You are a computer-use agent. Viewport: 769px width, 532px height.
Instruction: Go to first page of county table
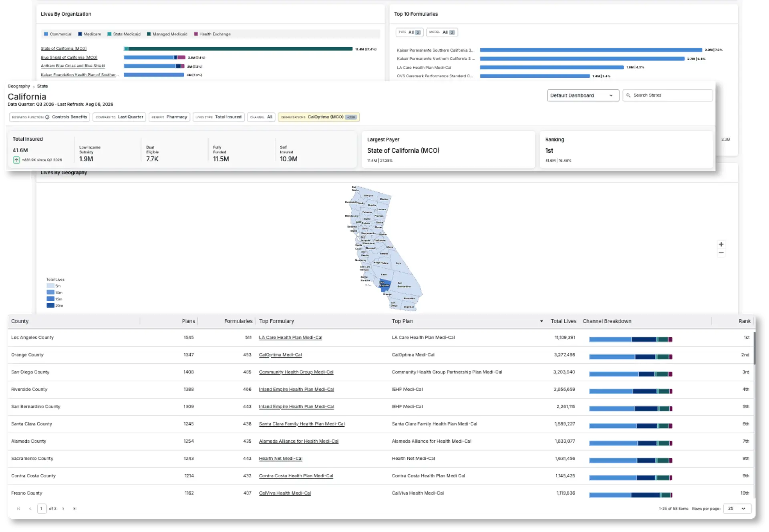(x=18, y=508)
